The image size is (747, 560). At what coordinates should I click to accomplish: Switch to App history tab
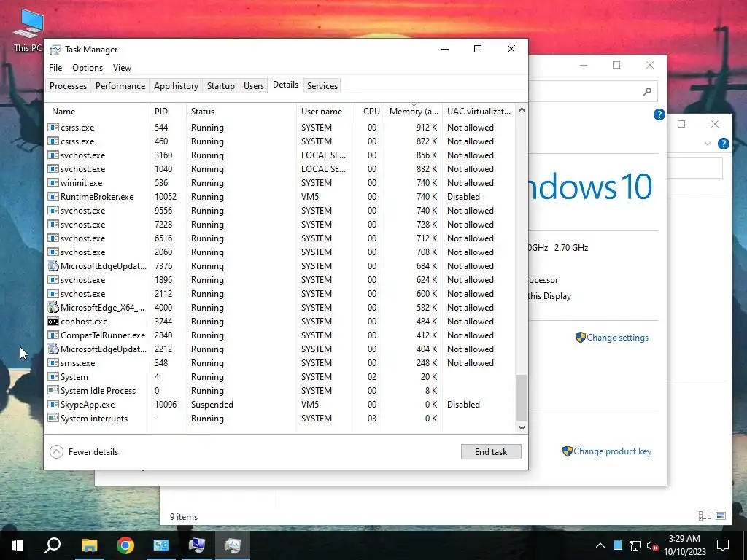[x=176, y=86]
